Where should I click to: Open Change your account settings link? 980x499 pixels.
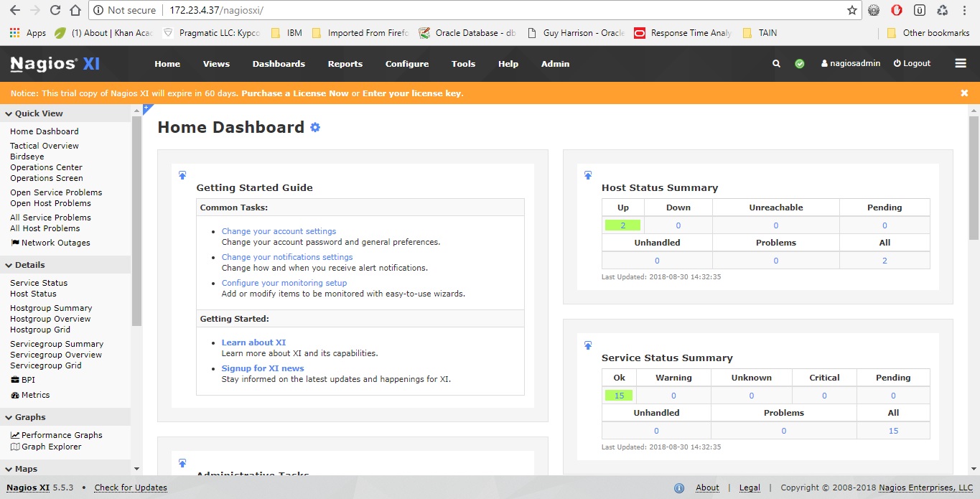pyautogui.click(x=279, y=231)
